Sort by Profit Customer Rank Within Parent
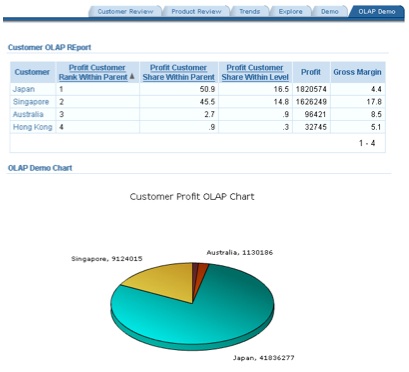Viewport: 409px width, 372px height. [94, 72]
